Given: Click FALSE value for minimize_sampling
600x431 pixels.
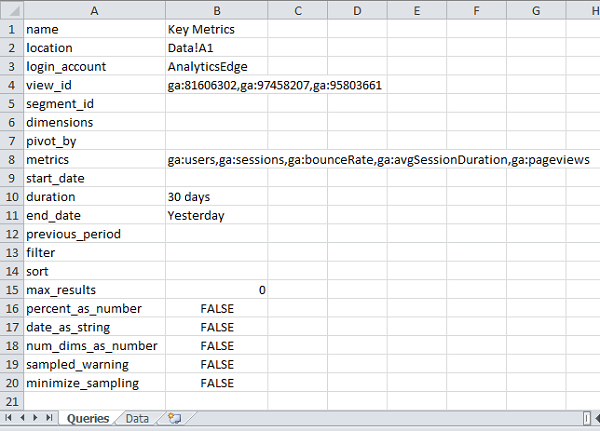Looking at the screenshot, I should [x=217, y=383].
